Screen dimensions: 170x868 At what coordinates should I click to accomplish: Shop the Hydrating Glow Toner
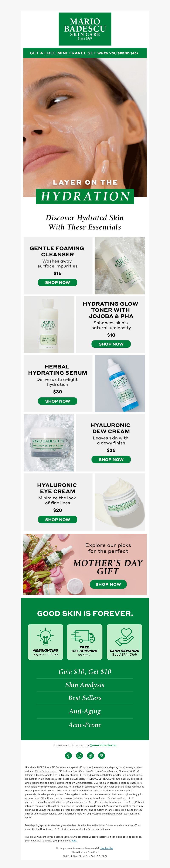(111, 344)
